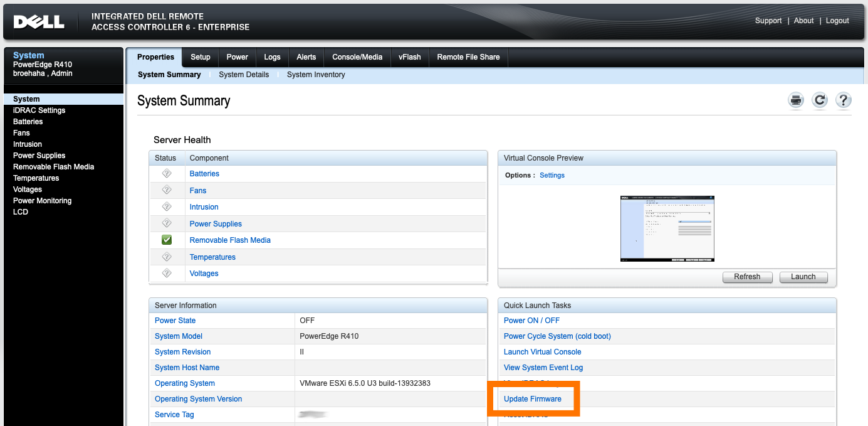Select the Alerts tab
The height and width of the screenshot is (426, 868).
[x=306, y=57]
